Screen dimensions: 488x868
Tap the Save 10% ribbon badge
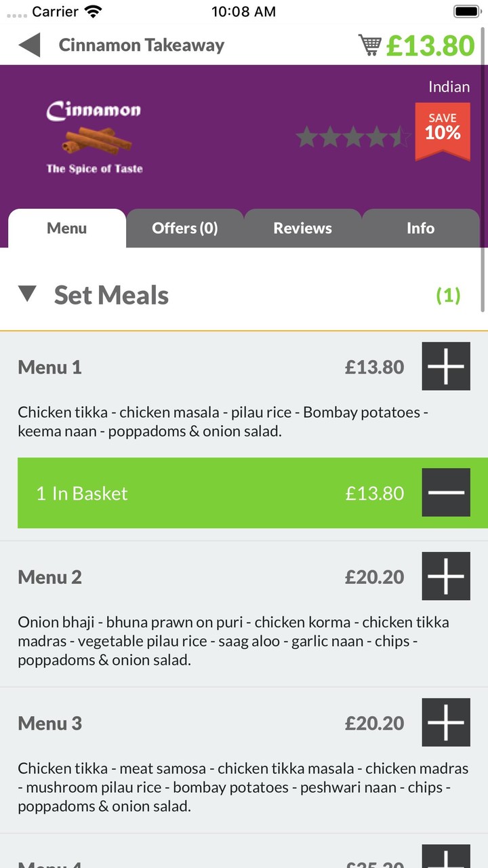point(443,129)
